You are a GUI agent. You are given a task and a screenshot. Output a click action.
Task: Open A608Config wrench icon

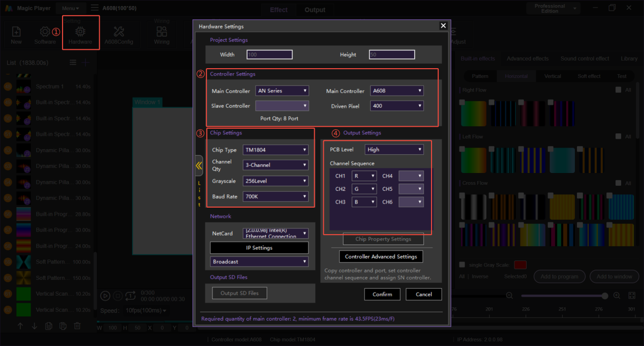click(x=118, y=32)
